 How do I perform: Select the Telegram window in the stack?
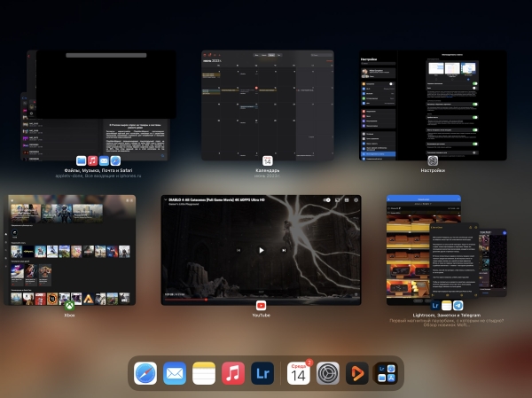[495, 261]
